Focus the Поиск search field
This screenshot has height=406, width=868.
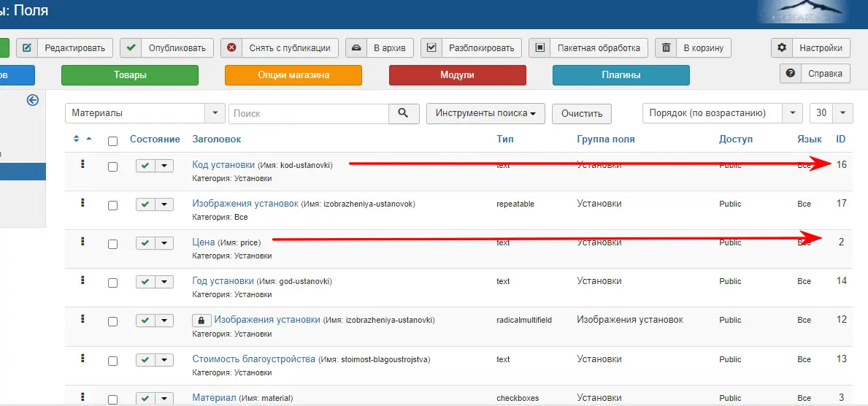(309, 113)
